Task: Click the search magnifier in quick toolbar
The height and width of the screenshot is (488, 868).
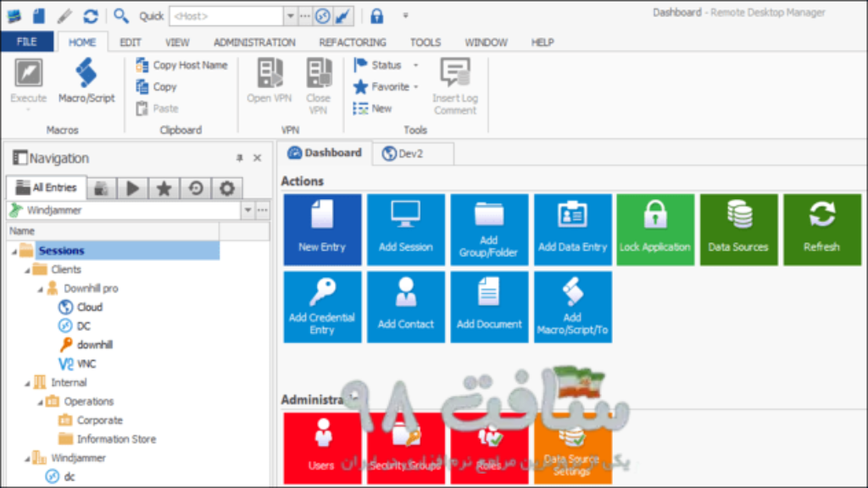Action: (120, 16)
